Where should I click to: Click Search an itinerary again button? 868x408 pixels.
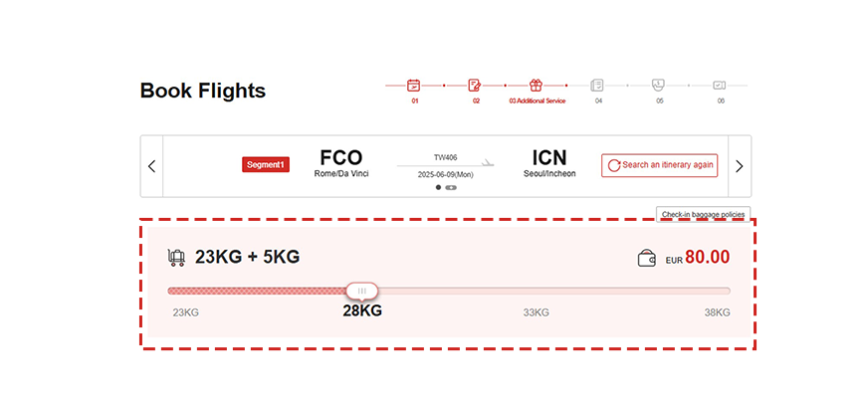click(x=659, y=165)
